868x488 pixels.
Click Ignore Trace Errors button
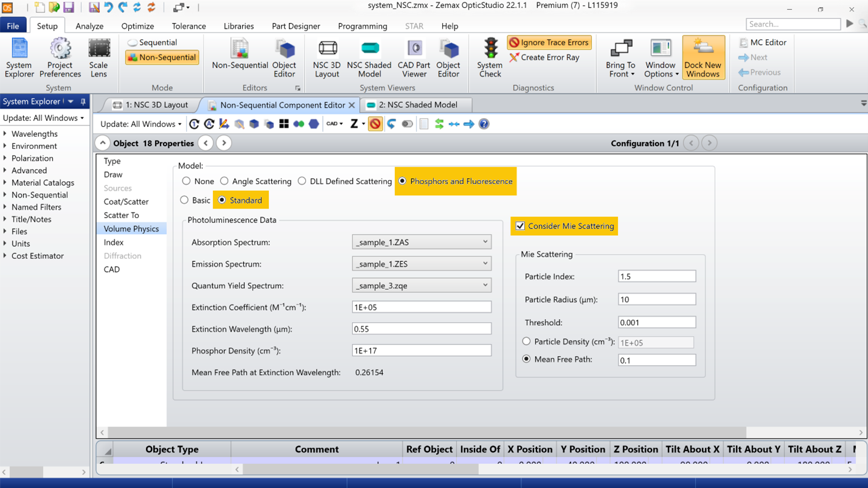[549, 43]
